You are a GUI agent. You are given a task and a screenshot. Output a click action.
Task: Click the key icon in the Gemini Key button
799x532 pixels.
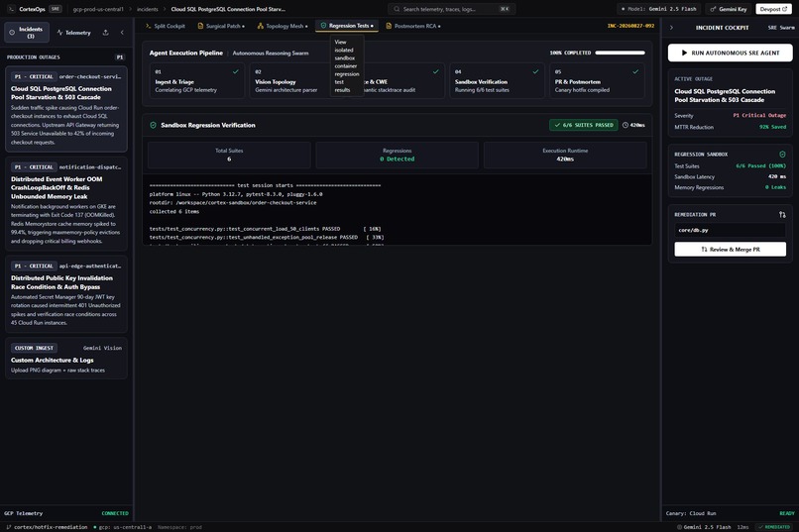click(714, 9)
